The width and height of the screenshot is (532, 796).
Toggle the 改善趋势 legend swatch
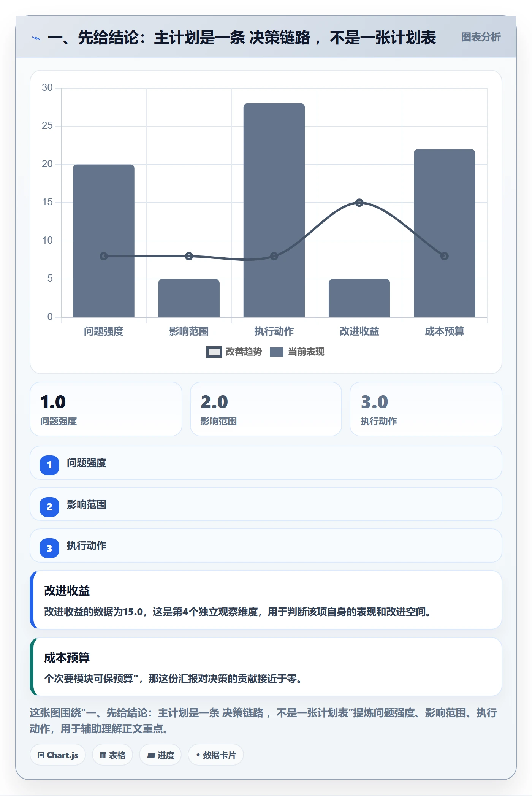[x=214, y=352]
